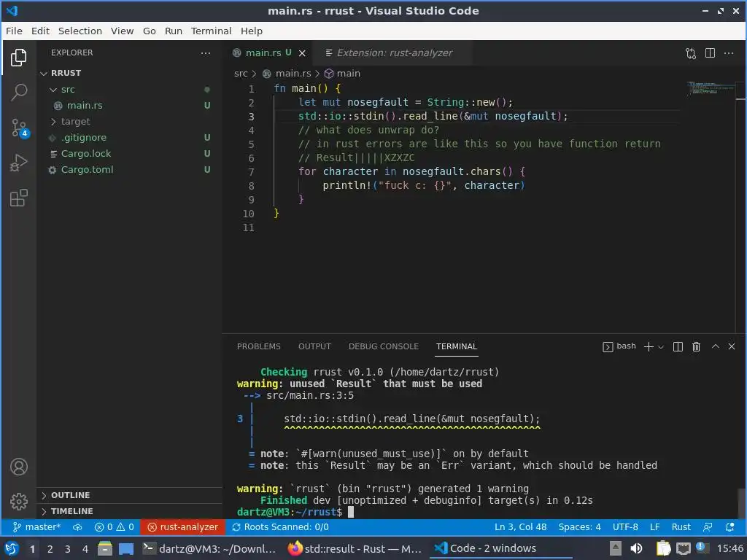Kill terminal with trash icon

(696, 346)
